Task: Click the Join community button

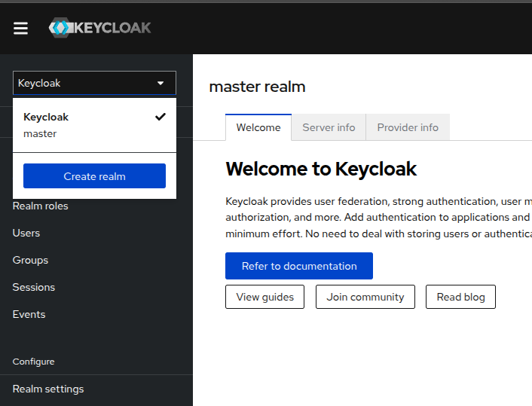Action: click(365, 297)
